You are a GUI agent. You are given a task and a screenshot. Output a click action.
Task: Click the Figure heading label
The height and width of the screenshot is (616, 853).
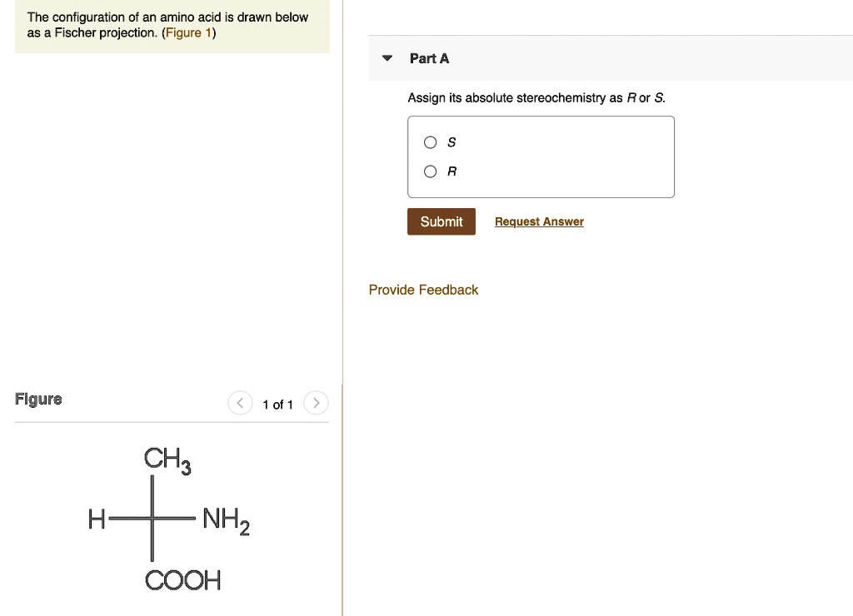[x=38, y=399]
